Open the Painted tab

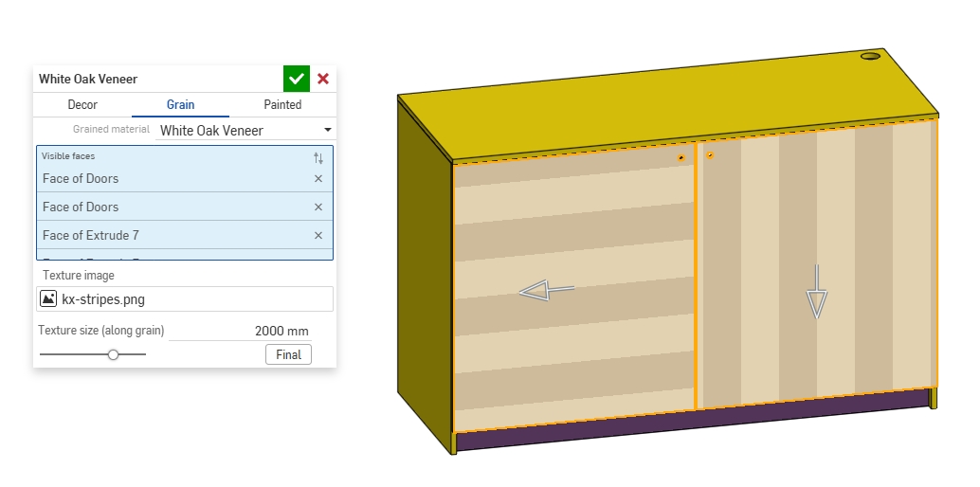282,104
